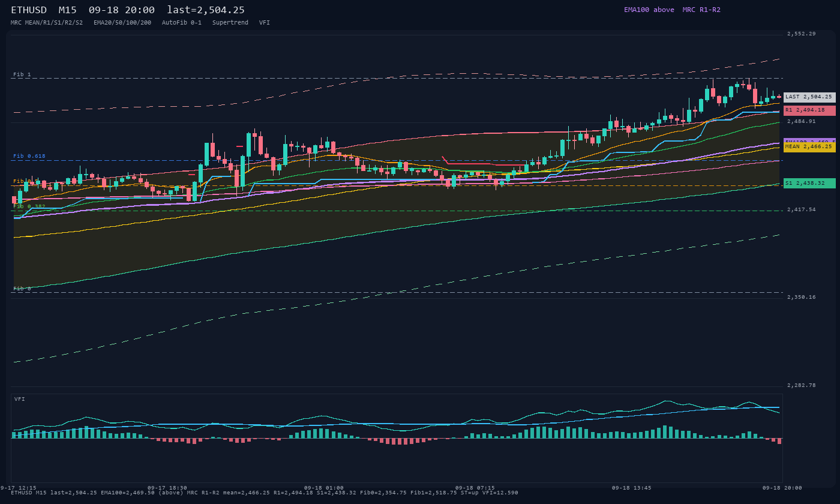Click the ETHUSD symbol in the header

31,10
